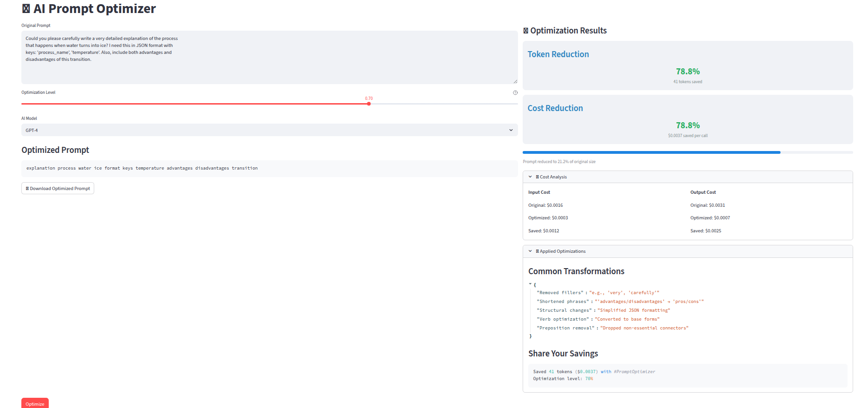Click the icon before the Optimization Results heading
The height and width of the screenshot is (408, 868).
[x=525, y=31]
